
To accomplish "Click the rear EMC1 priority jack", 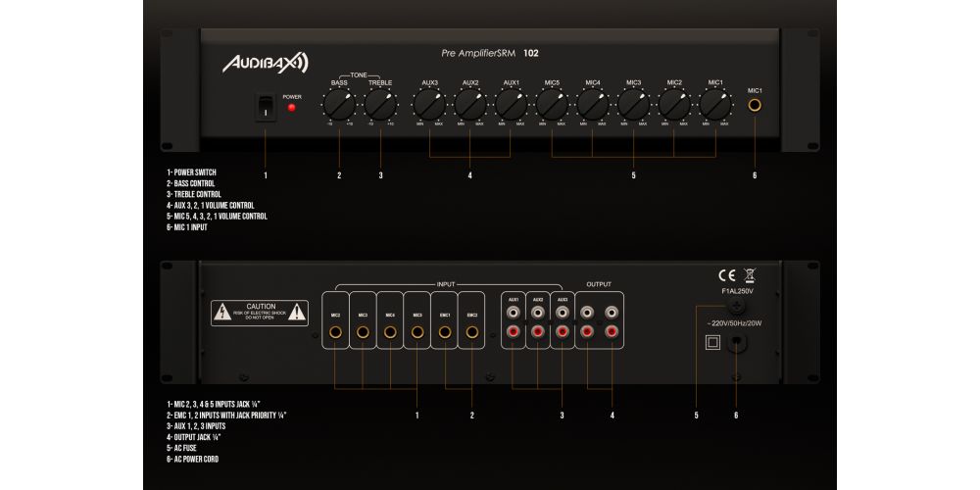I will [x=444, y=332].
